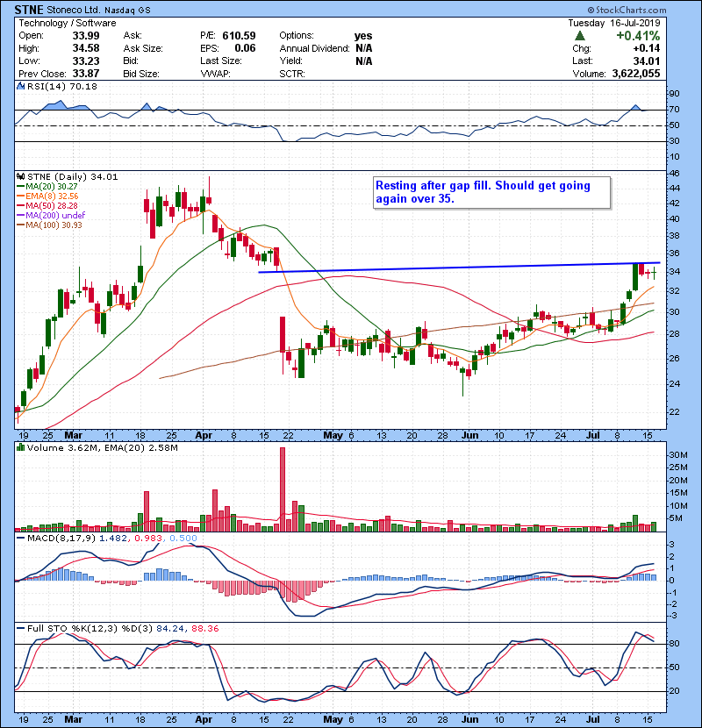Click the +0.41% percent change value

pyautogui.click(x=638, y=36)
